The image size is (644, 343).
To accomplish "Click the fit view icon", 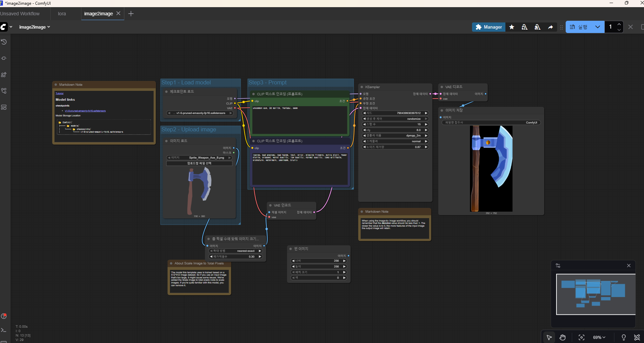I will [581, 337].
